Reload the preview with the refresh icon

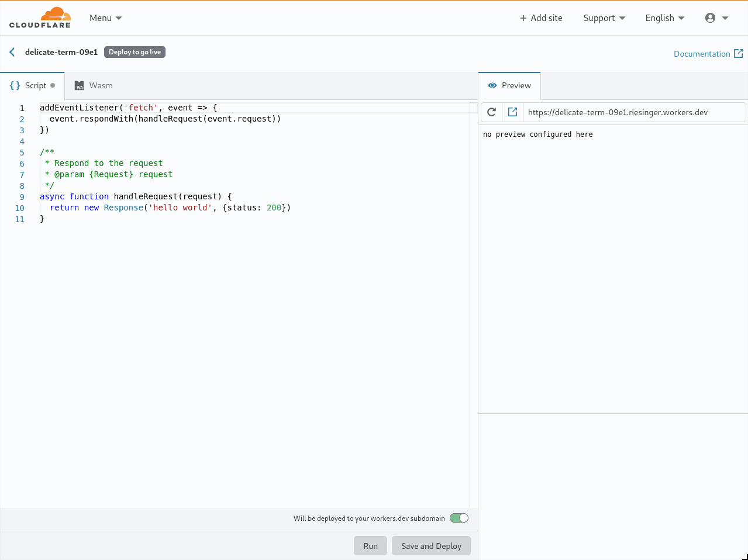click(x=491, y=112)
